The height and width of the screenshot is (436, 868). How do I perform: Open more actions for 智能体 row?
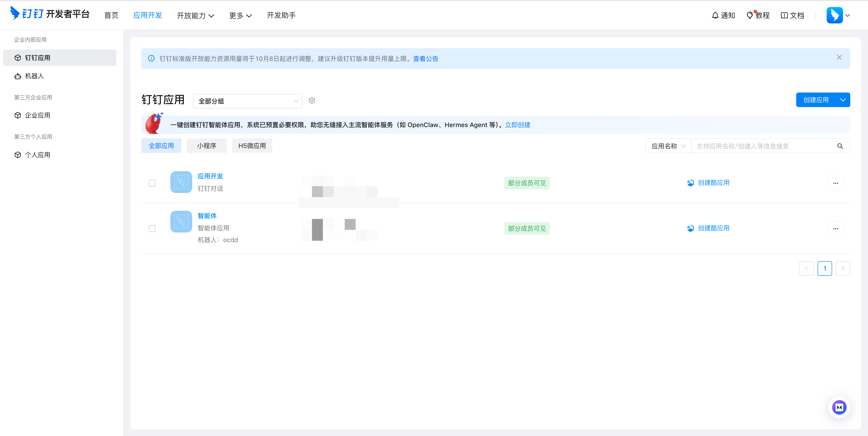coord(835,229)
